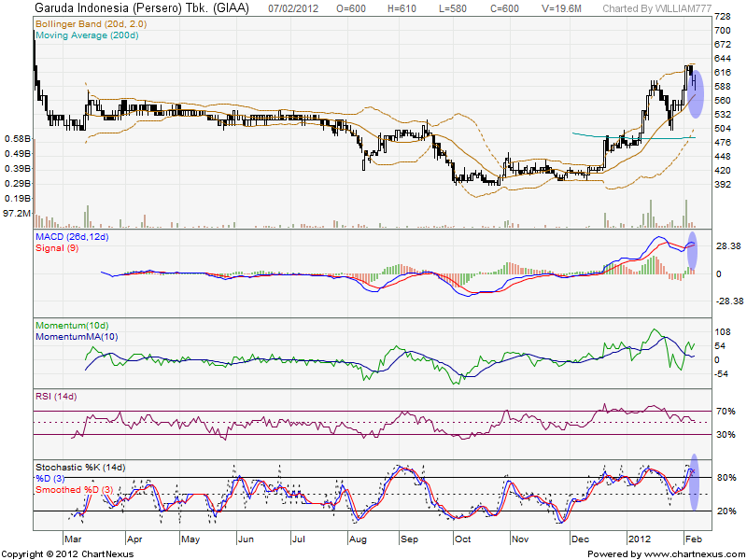747x560 pixels.
Task: Click the Copyright © 2012 ChartNexus text
Action: pyautogui.click(x=67, y=554)
